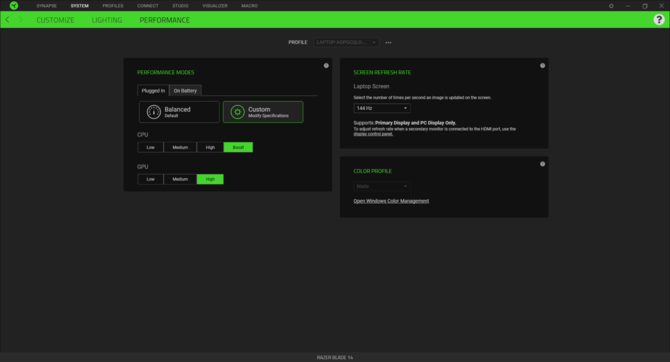Viewport: 670px width, 362px height.
Task: Open help via the question mark icon
Action: 659,19
